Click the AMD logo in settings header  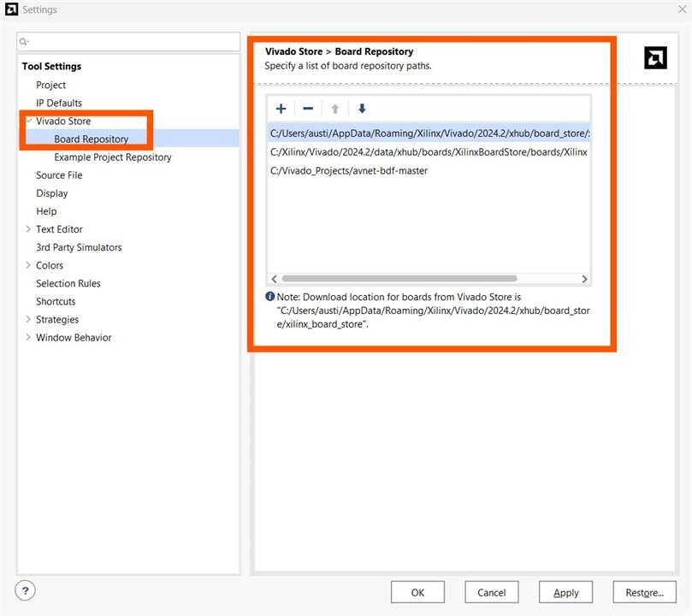pos(655,58)
